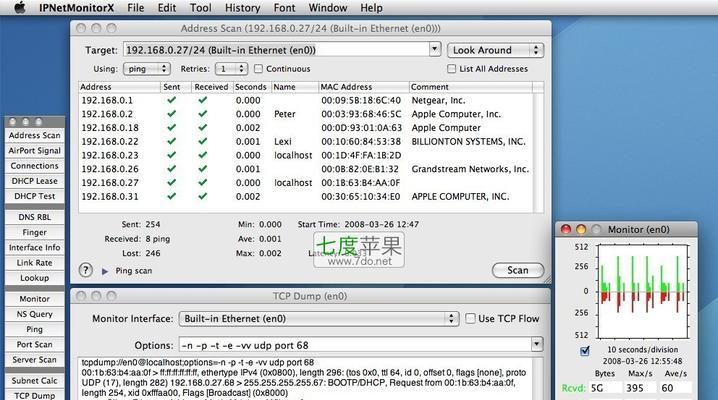Screen dimensions: 718x400
Task: Select the 192.168.0.18 row
Action: pyautogui.click(x=305, y=128)
